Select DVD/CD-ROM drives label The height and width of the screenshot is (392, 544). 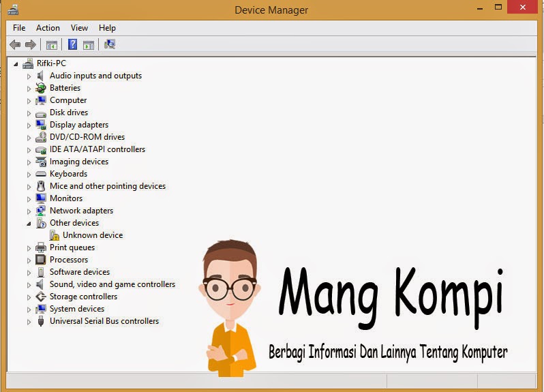[x=87, y=137]
